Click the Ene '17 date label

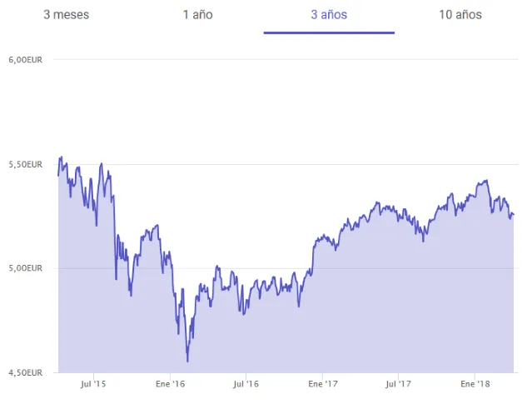click(322, 385)
